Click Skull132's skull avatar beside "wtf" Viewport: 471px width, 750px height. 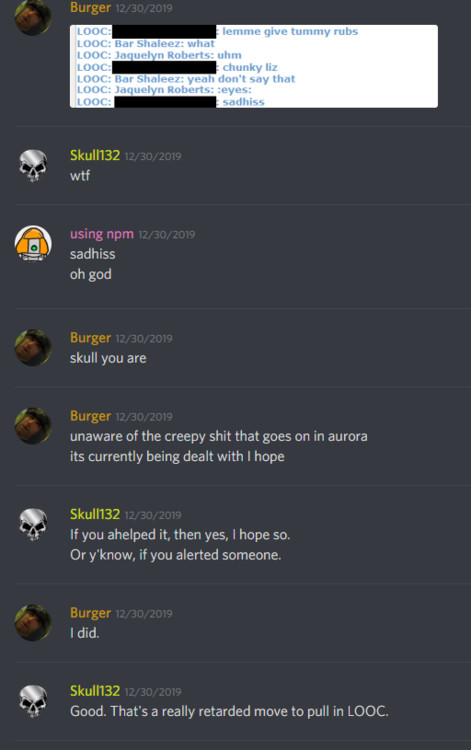tap(33, 165)
